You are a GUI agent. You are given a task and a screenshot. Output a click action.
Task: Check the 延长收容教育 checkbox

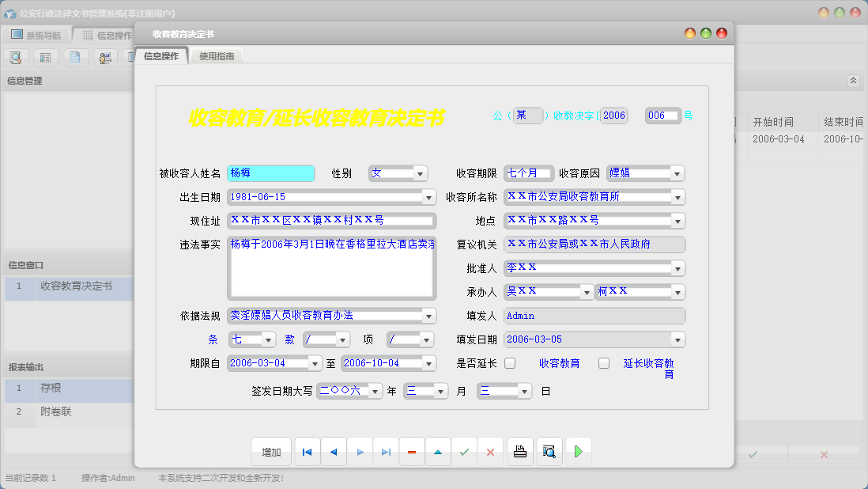[604, 363]
